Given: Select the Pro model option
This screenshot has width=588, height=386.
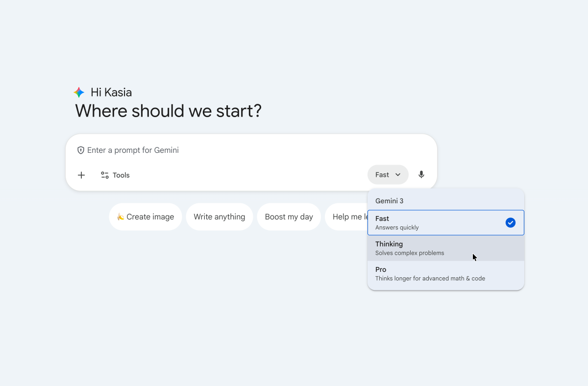Looking at the screenshot, I should (x=446, y=274).
